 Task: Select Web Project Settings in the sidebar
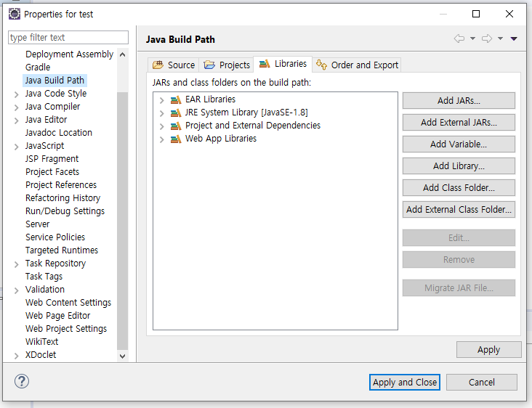tap(66, 329)
